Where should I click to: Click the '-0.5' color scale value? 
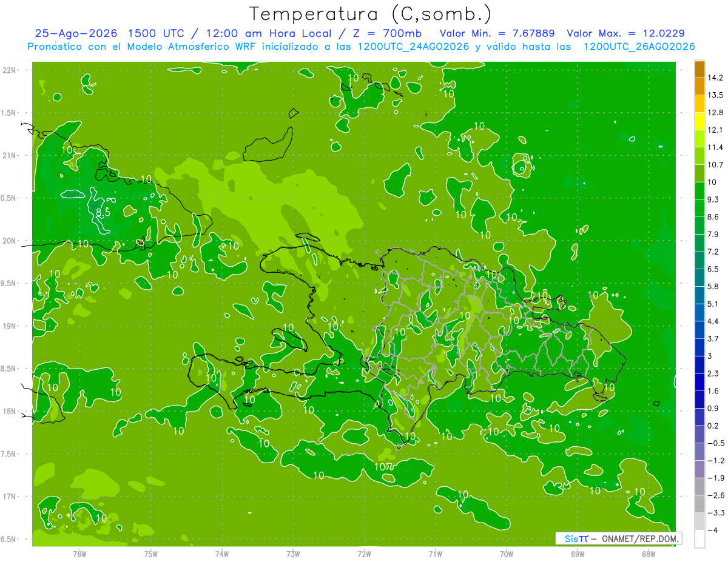pos(716,443)
